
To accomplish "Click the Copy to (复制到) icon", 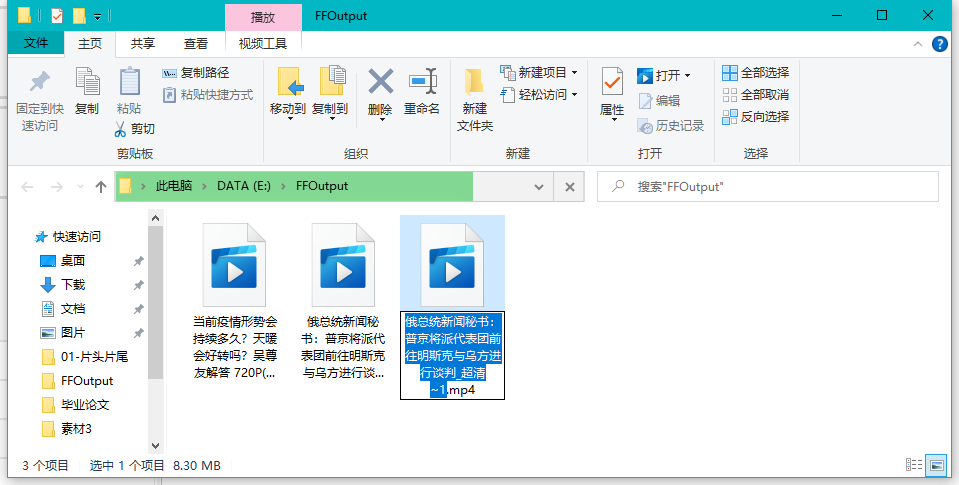I will point(333,81).
